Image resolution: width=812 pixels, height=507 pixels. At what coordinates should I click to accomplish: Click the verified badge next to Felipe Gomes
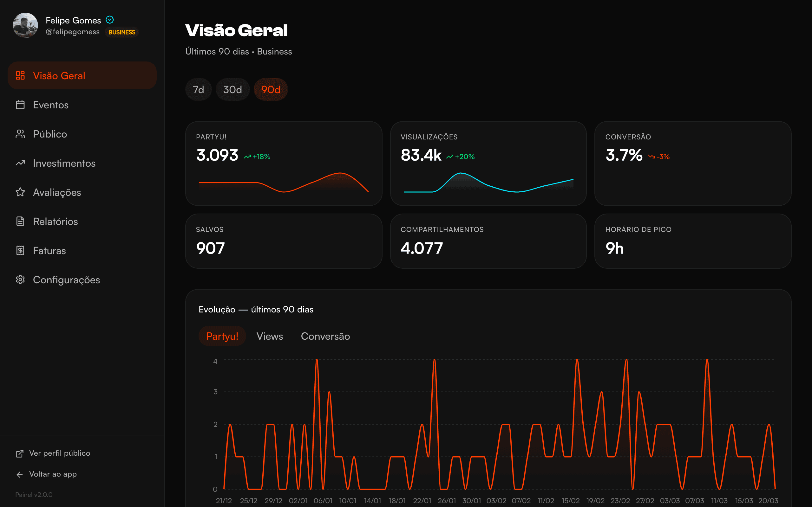(110, 20)
